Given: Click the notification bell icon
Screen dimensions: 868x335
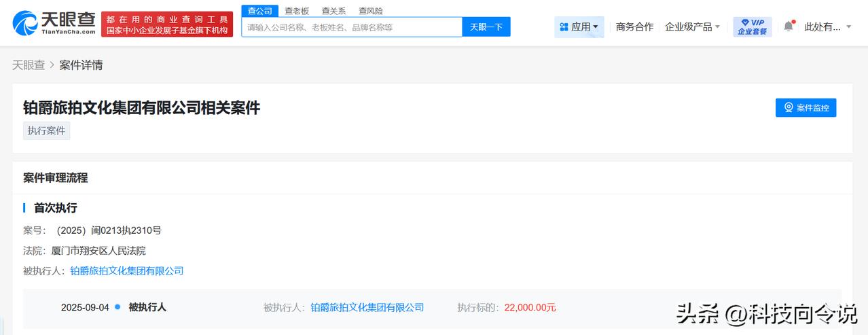Looking at the screenshot, I should tap(789, 26).
